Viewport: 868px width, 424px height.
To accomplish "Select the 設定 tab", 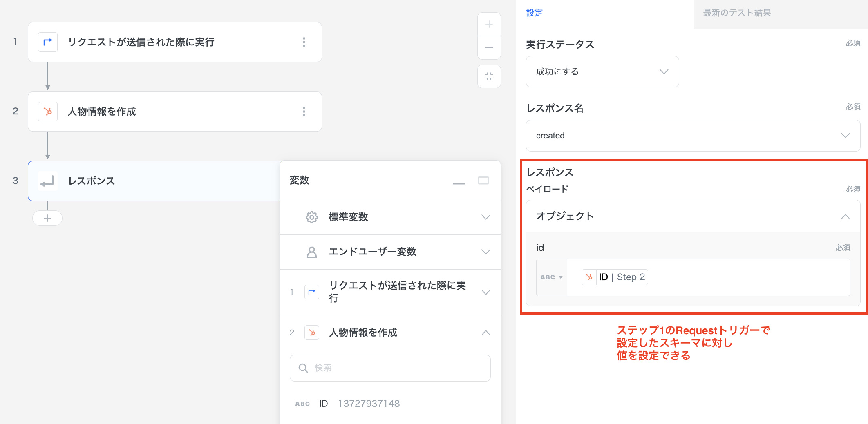I will click(x=534, y=13).
